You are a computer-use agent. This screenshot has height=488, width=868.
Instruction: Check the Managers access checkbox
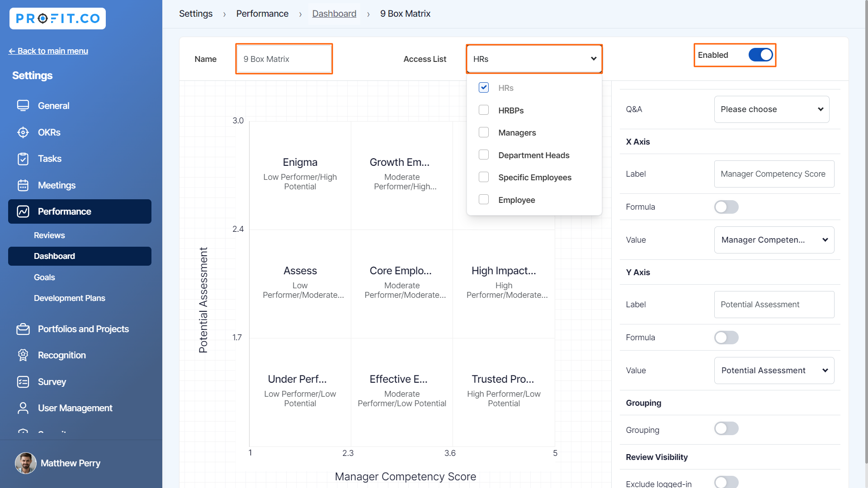[x=484, y=132]
